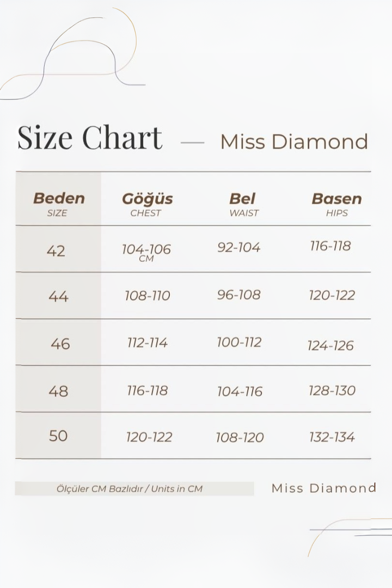Click chest measurement 116-118 for size 48
This screenshot has width=392, height=588.
[x=147, y=390]
